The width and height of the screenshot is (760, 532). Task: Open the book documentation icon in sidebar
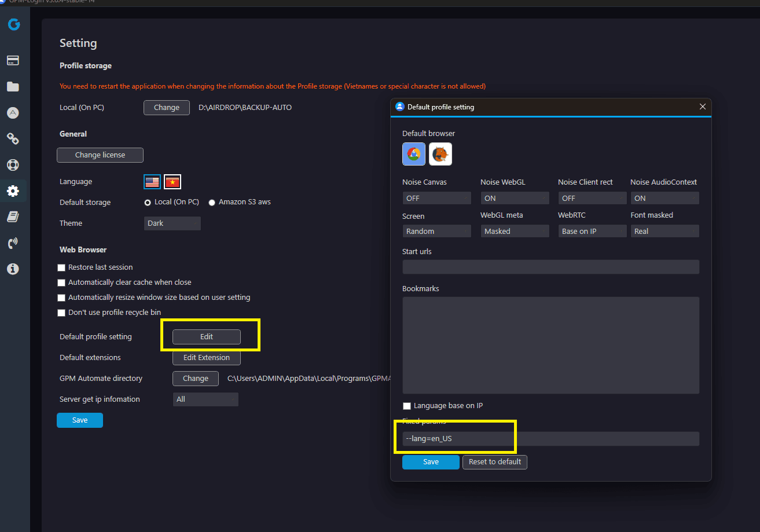pyautogui.click(x=13, y=217)
